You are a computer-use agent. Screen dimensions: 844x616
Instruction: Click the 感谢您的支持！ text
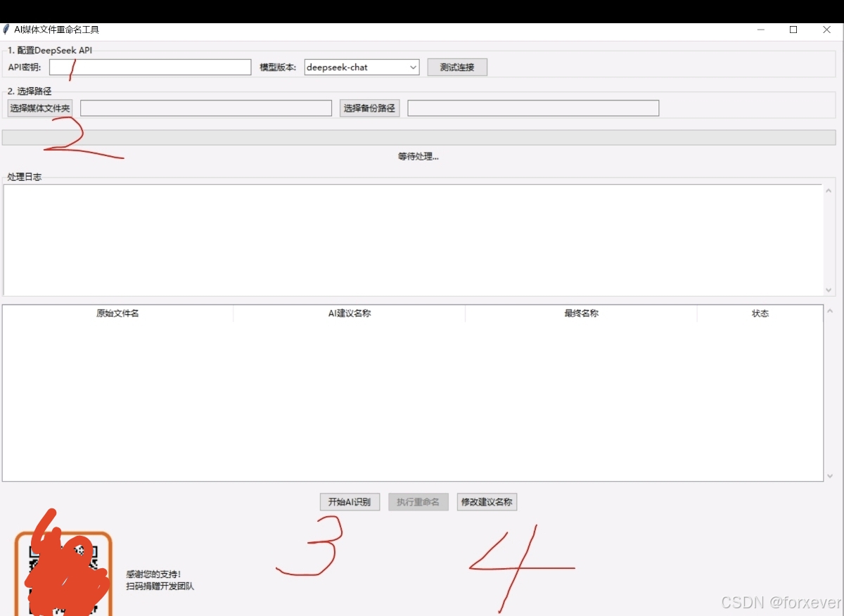tap(154, 575)
